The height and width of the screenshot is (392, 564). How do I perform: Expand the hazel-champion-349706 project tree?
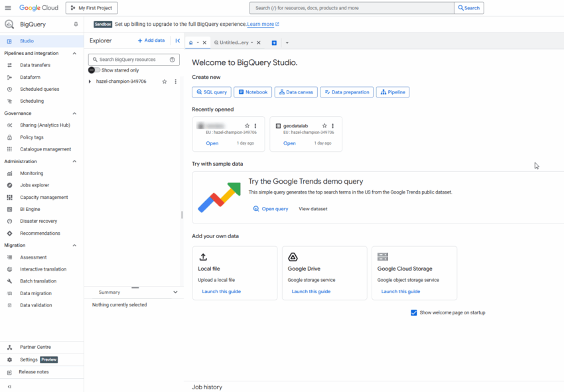(x=90, y=82)
